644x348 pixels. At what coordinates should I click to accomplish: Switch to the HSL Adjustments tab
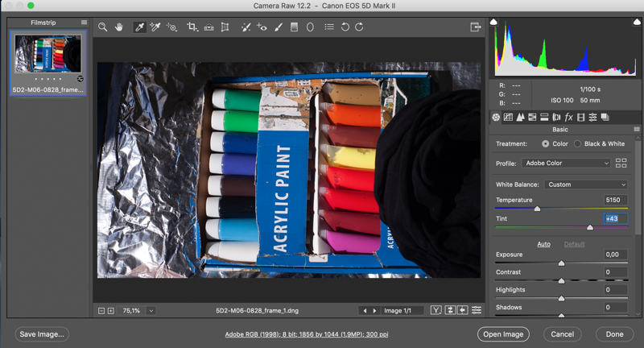pos(532,118)
